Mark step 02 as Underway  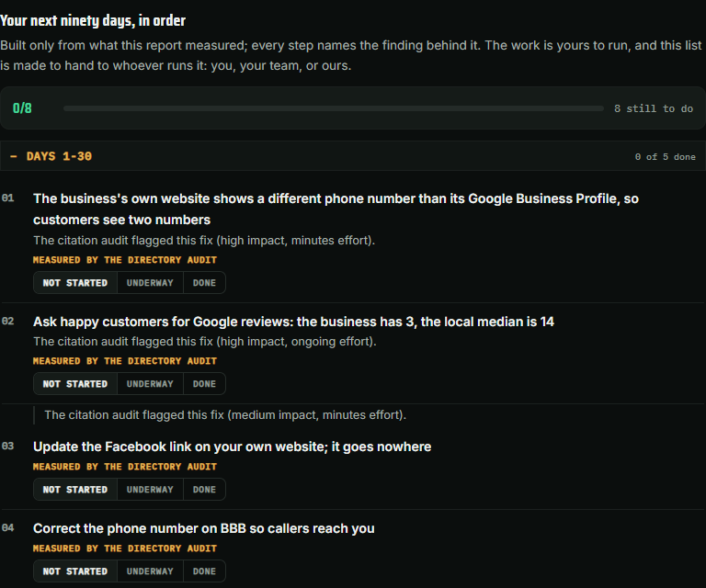[150, 384]
